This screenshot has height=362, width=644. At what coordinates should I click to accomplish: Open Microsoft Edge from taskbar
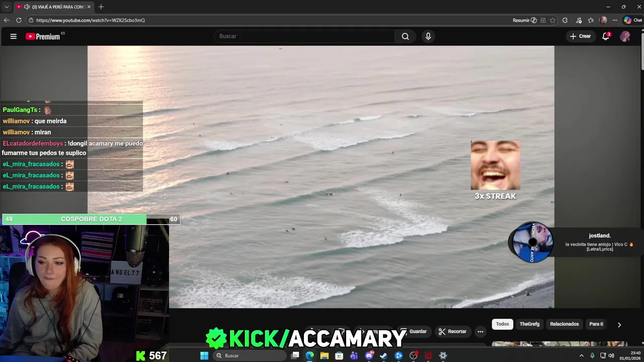(x=309, y=355)
